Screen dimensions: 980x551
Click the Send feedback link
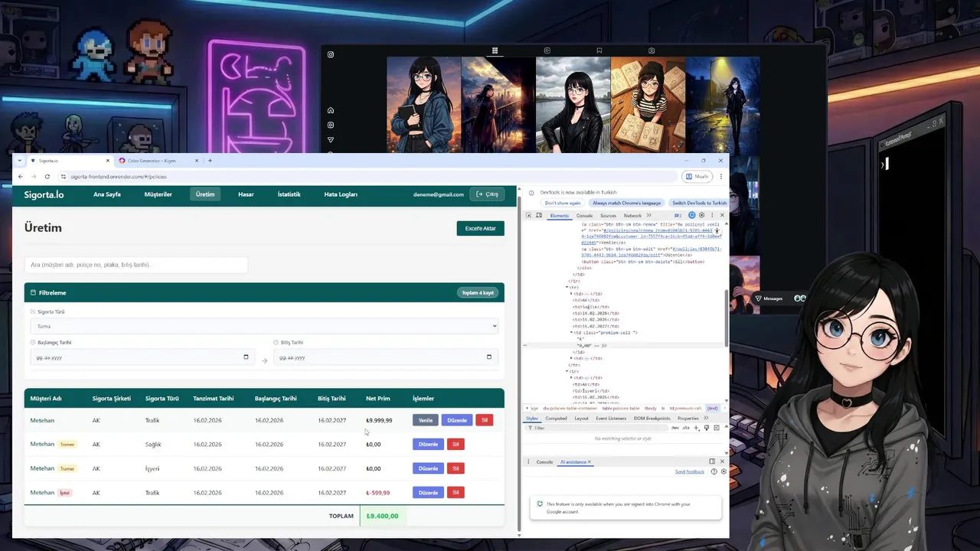click(689, 471)
